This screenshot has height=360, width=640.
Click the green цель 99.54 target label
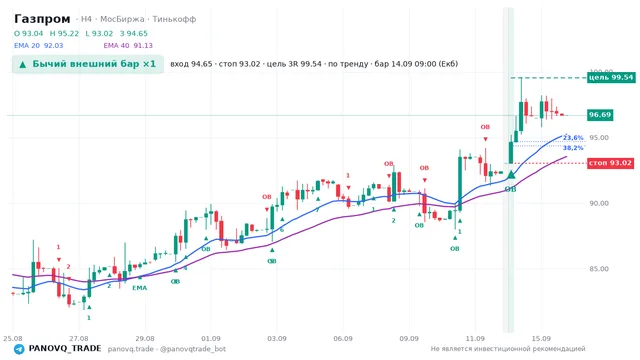tap(611, 77)
